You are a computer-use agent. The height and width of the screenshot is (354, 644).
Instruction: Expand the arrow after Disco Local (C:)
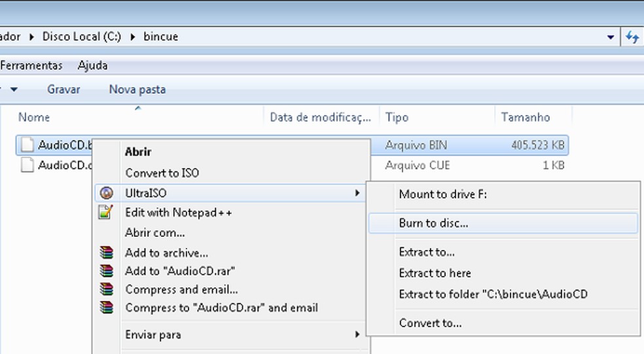click(x=130, y=37)
